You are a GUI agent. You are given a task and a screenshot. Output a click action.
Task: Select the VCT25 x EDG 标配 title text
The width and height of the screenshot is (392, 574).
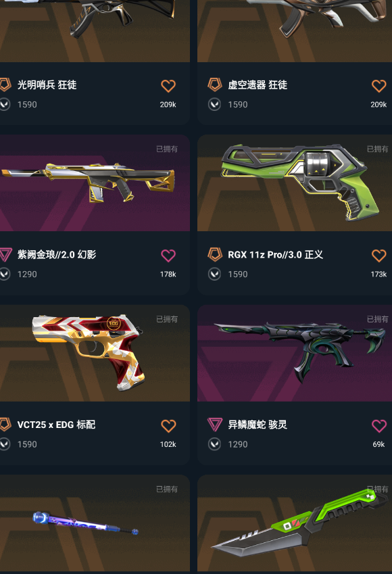point(56,425)
